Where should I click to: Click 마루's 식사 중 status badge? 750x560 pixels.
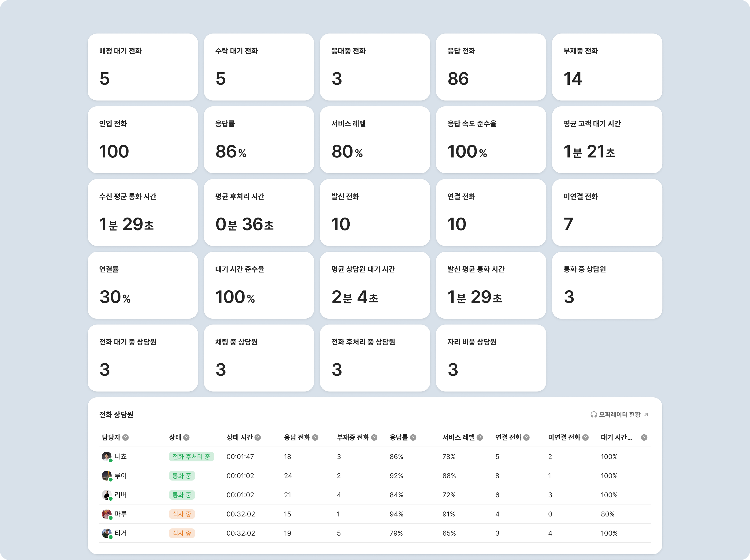182,514
